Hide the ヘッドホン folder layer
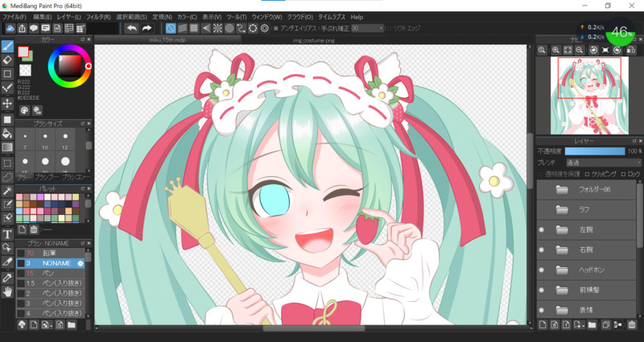The height and width of the screenshot is (342, 644). pyautogui.click(x=541, y=270)
